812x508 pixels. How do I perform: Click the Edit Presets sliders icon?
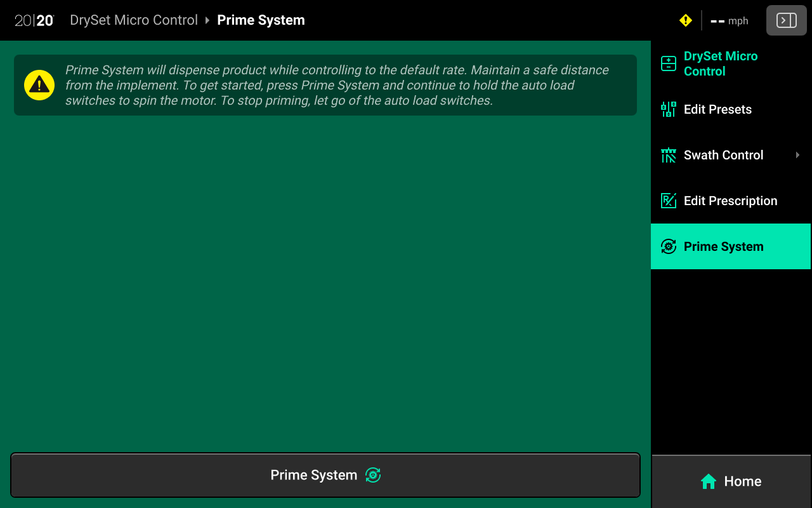[x=669, y=109]
